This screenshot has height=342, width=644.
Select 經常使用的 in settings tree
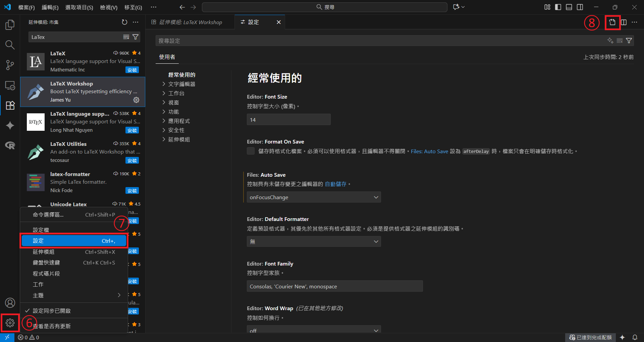point(182,75)
